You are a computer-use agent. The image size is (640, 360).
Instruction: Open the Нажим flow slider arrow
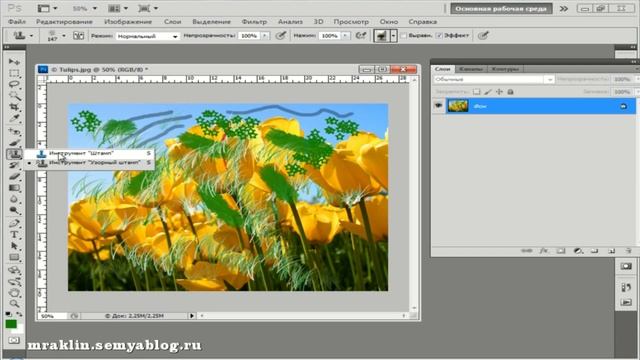345,36
